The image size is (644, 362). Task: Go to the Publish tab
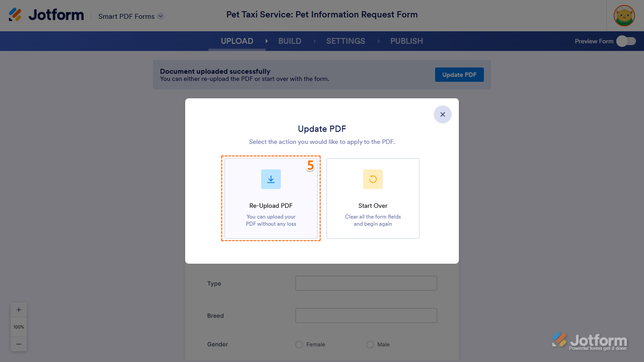(407, 41)
